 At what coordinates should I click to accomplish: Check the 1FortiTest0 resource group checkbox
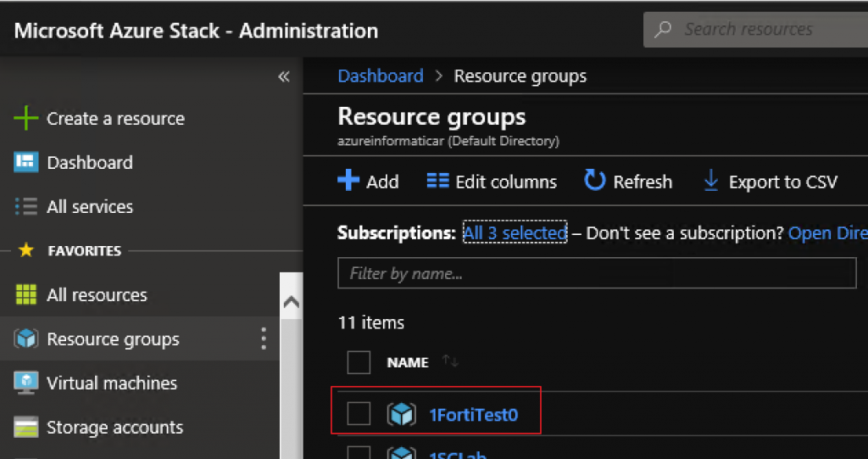pyautogui.click(x=359, y=413)
